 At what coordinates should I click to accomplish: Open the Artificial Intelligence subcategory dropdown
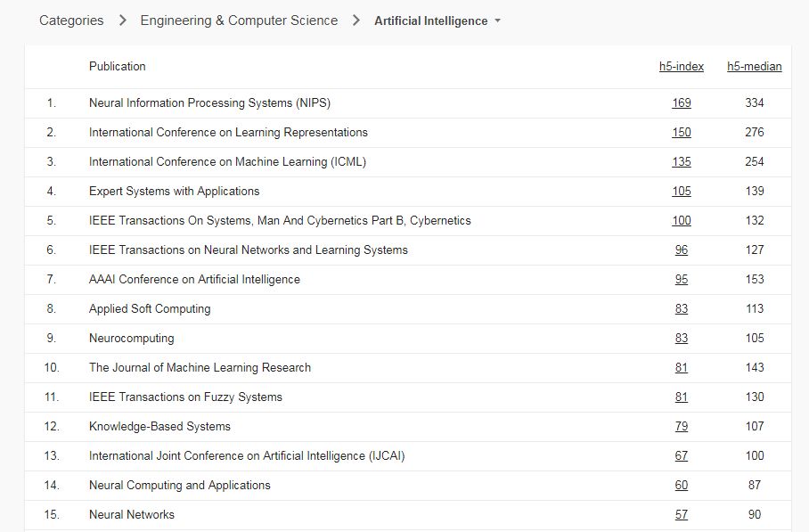click(437, 20)
